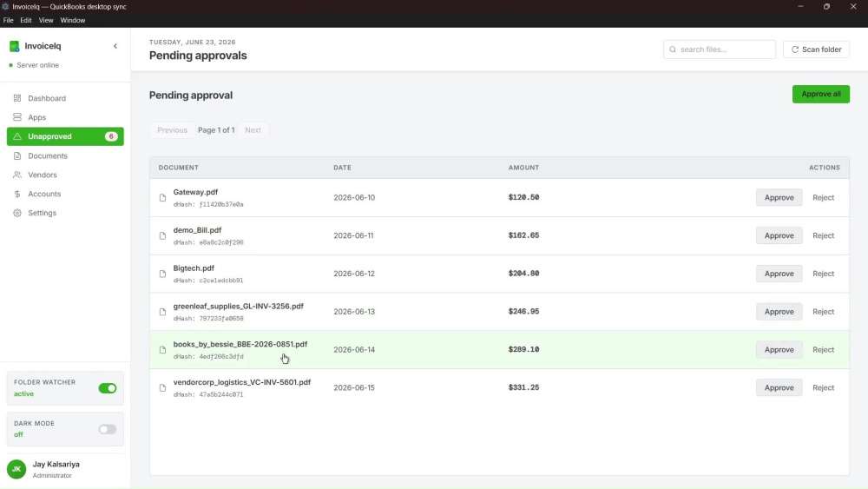Click the Invoicelq logo icon in sidebar
This screenshot has height=489, width=868.
(x=15, y=46)
